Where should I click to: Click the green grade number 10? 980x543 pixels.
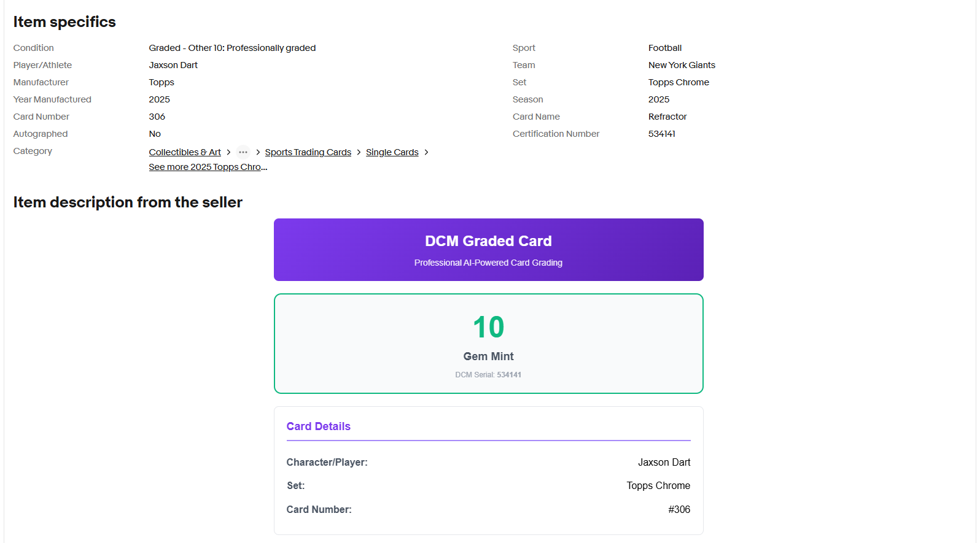(x=489, y=327)
